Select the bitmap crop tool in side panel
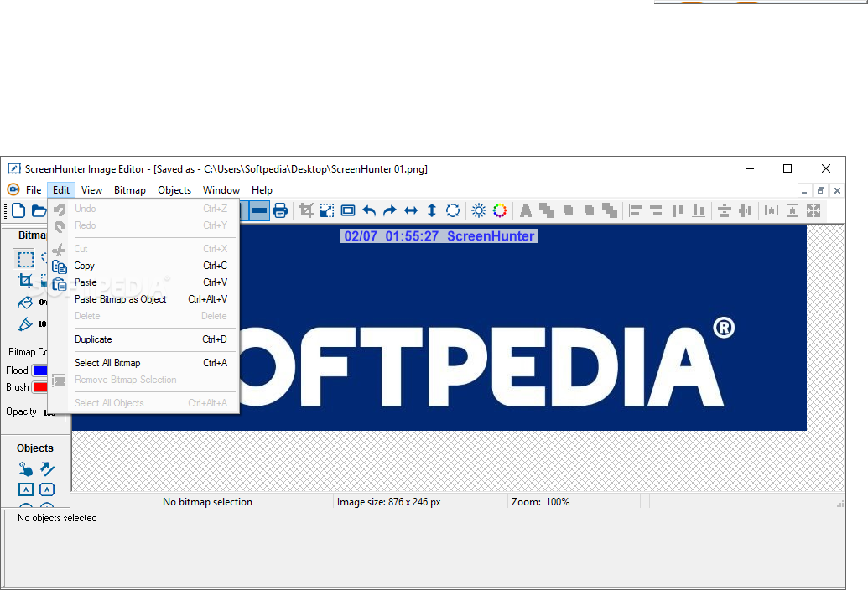 point(25,281)
